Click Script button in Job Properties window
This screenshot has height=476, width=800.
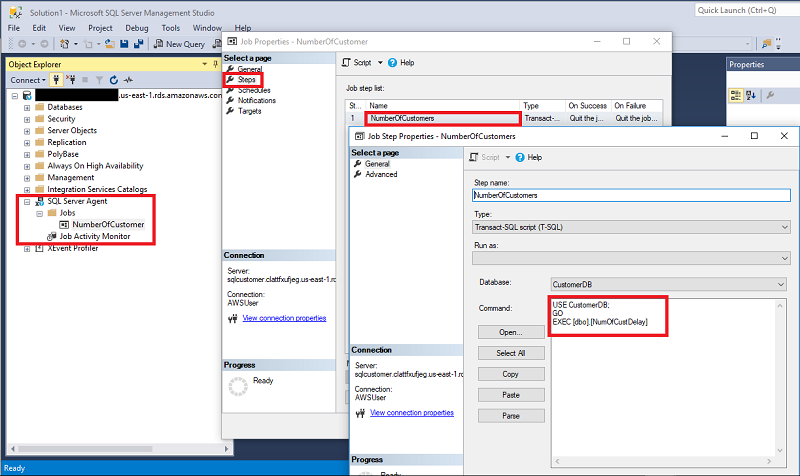click(357, 63)
